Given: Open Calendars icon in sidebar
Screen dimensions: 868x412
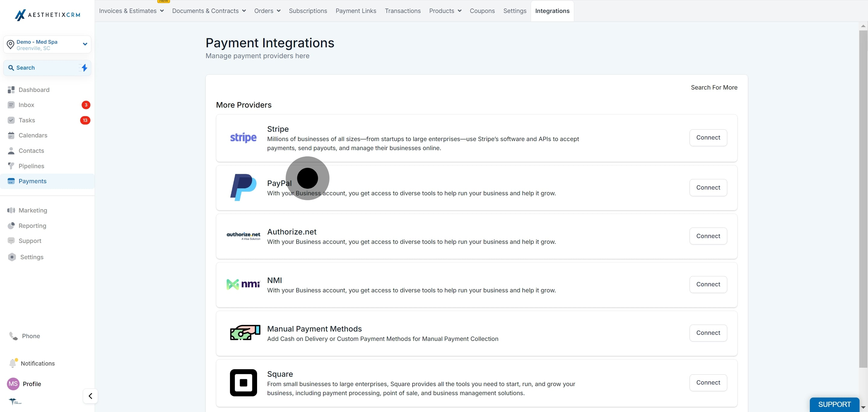Looking at the screenshot, I should 11,135.
